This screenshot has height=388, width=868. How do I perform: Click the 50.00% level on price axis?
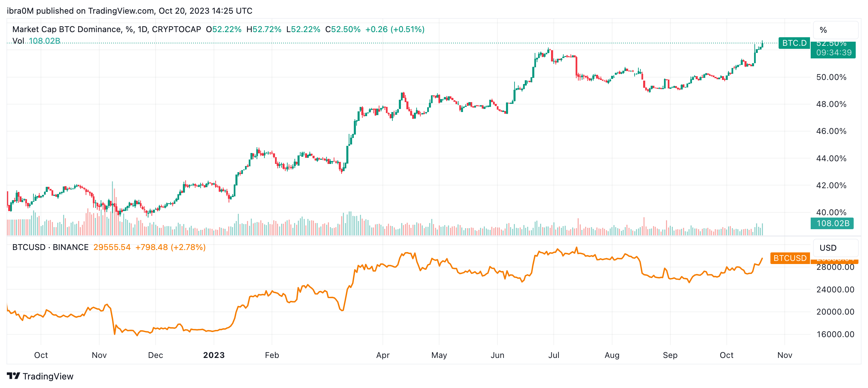point(831,77)
